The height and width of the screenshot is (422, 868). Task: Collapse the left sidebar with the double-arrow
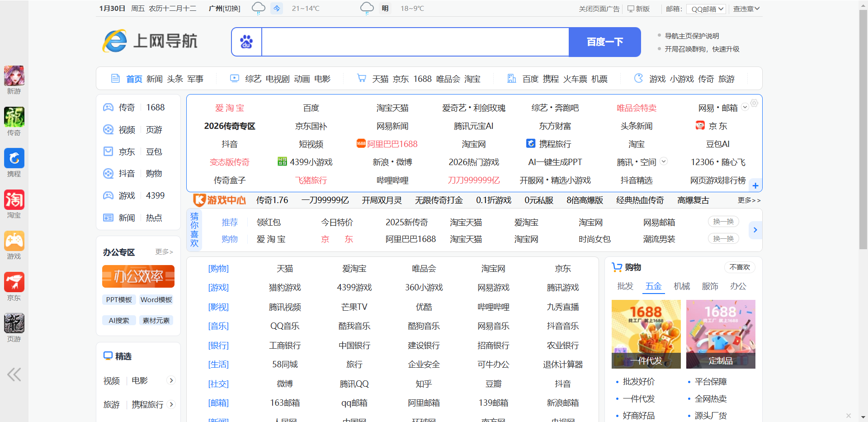pos(14,374)
